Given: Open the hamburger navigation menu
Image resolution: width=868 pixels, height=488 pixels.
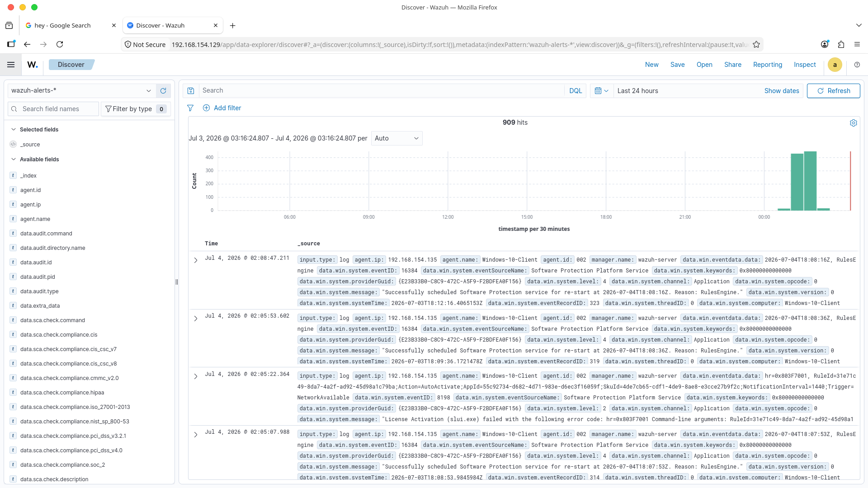Looking at the screenshot, I should pyautogui.click(x=11, y=65).
